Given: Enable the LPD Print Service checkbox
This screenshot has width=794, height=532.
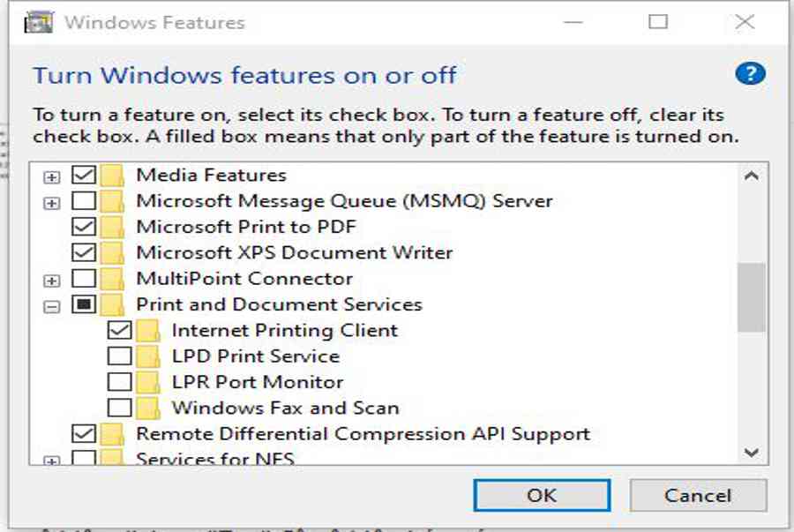Looking at the screenshot, I should [x=119, y=356].
